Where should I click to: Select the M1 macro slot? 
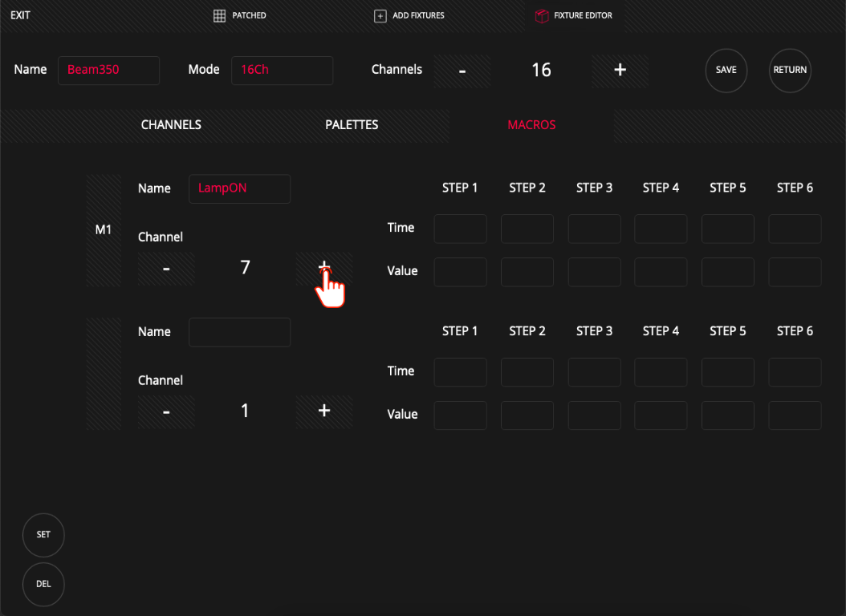tap(104, 230)
